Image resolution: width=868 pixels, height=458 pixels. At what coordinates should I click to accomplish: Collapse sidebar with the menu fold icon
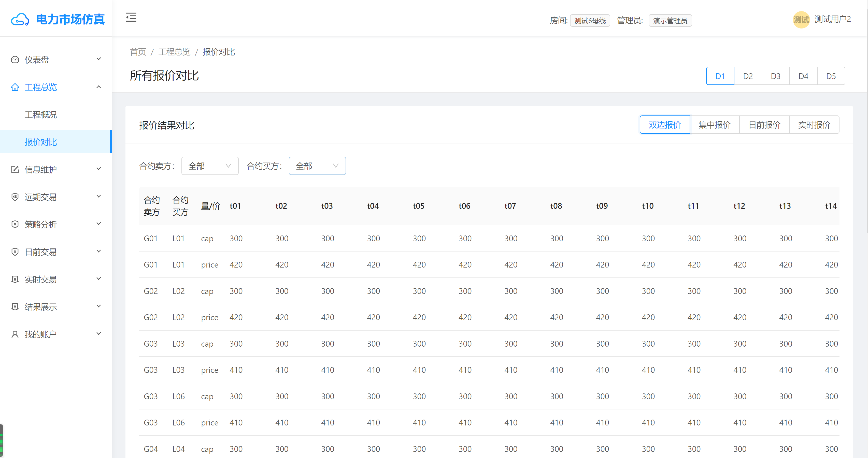coord(131,17)
